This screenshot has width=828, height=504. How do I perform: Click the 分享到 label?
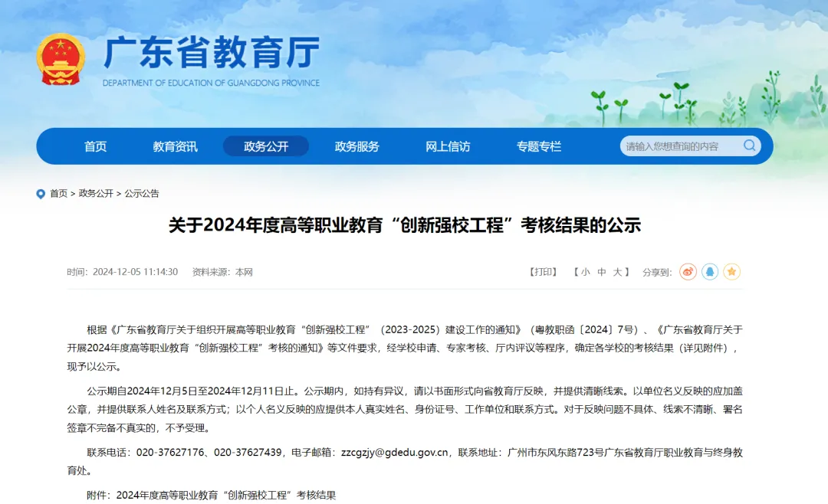657,273
